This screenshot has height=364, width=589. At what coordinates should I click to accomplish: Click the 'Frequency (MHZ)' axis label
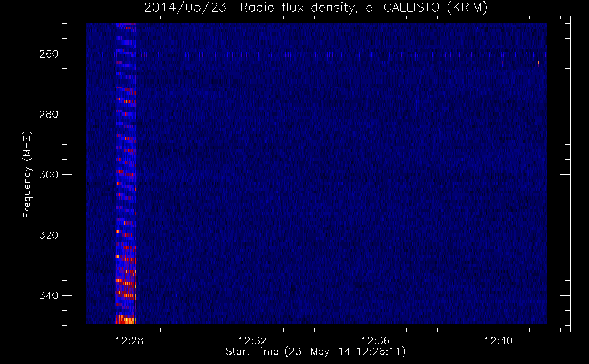pos(27,175)
